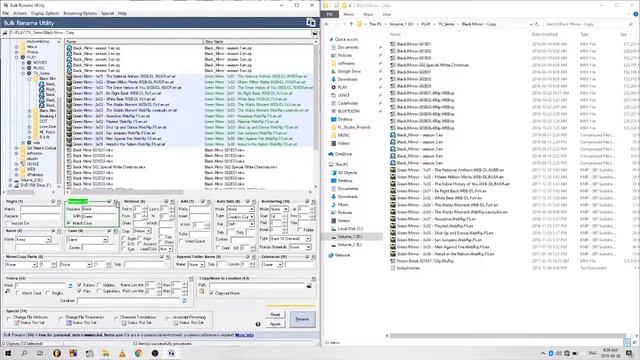Untick Match Case in the Replace panel
This screenshot has height=360, width=640.
(x=69, y=223)
